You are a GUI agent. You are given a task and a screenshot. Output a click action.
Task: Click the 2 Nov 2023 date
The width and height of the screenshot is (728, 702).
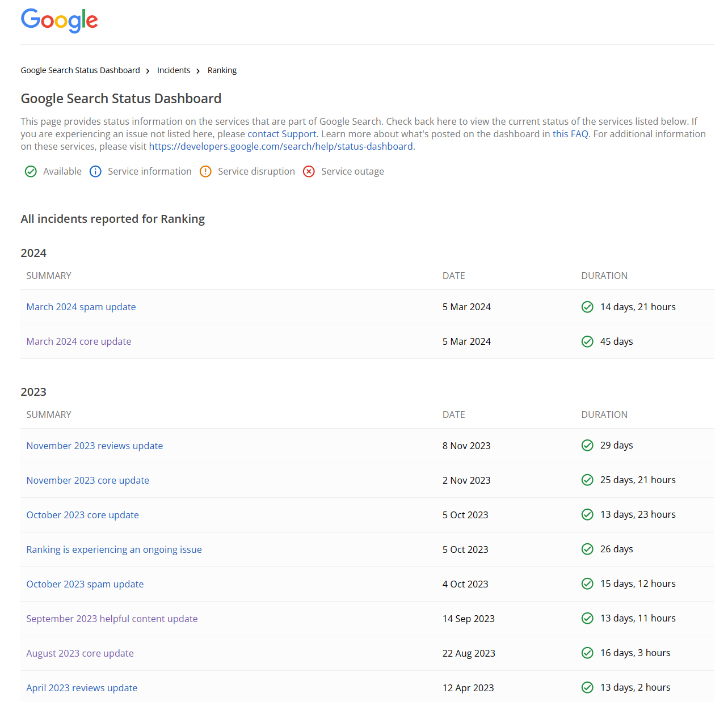pos(466,480)
